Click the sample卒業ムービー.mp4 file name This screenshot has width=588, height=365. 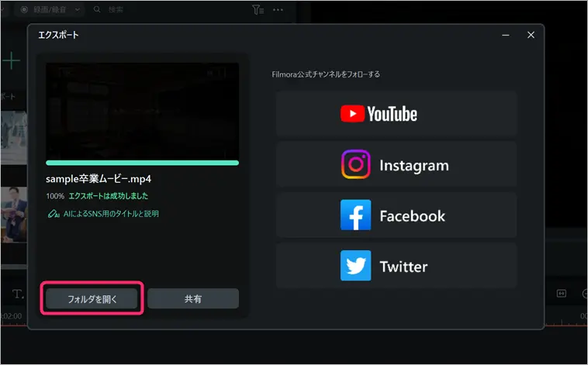99,179
